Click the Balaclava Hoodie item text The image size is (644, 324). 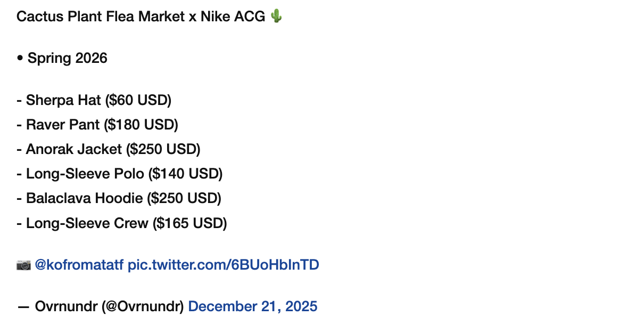coord(84,198)
